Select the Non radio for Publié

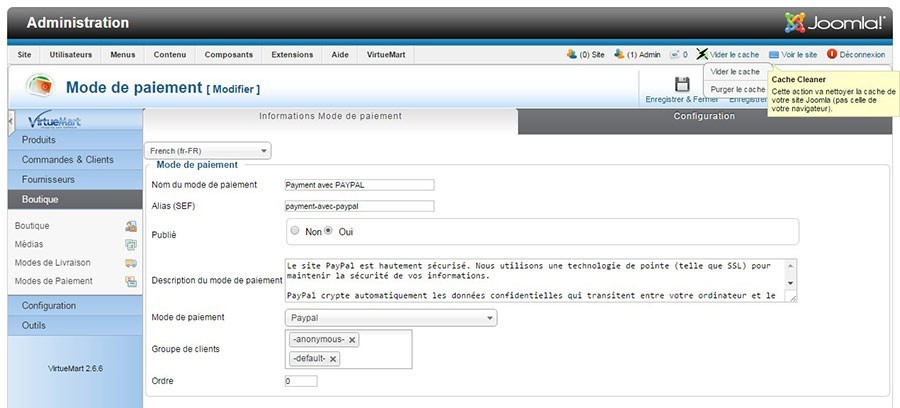[295, 231]
